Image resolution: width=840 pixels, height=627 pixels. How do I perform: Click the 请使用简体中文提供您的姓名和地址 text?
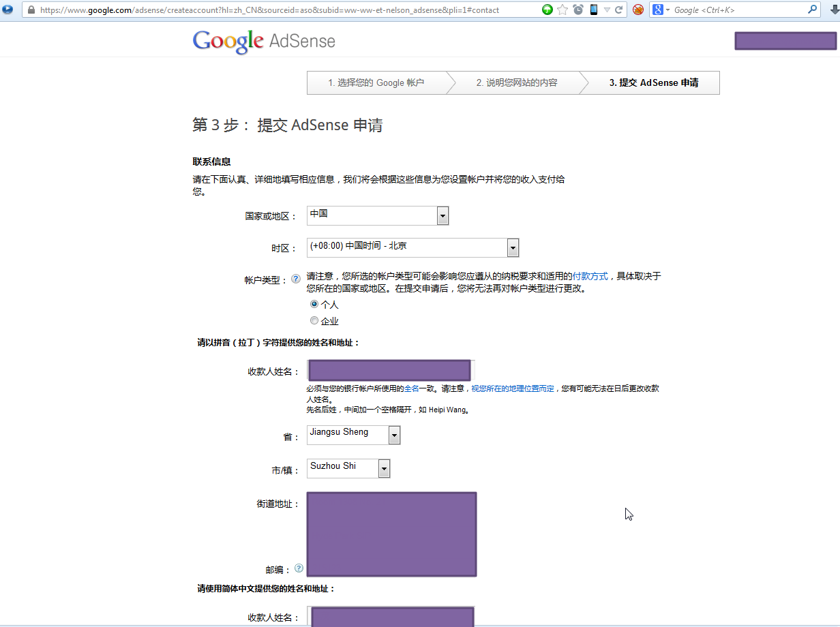pos(266,588)
